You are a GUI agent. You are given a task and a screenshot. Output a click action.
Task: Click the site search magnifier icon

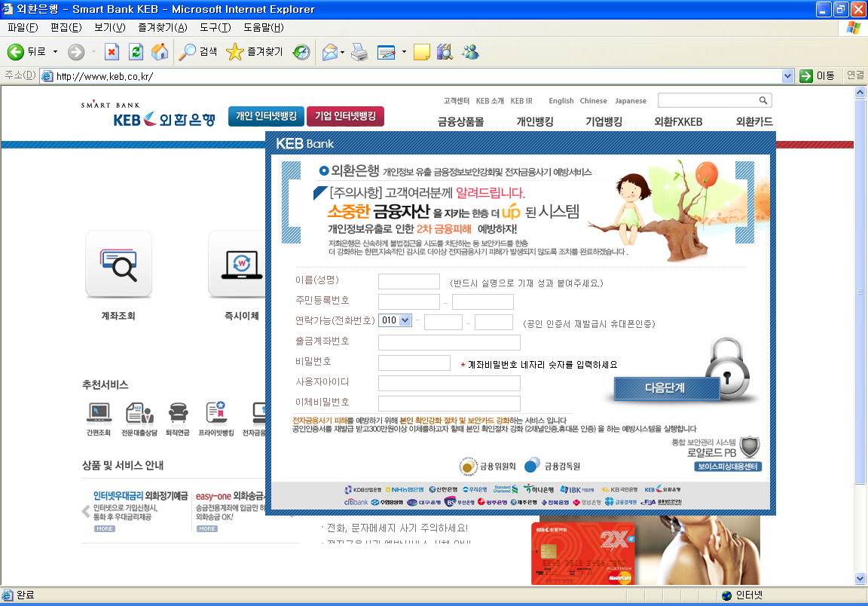coord(763,100)
